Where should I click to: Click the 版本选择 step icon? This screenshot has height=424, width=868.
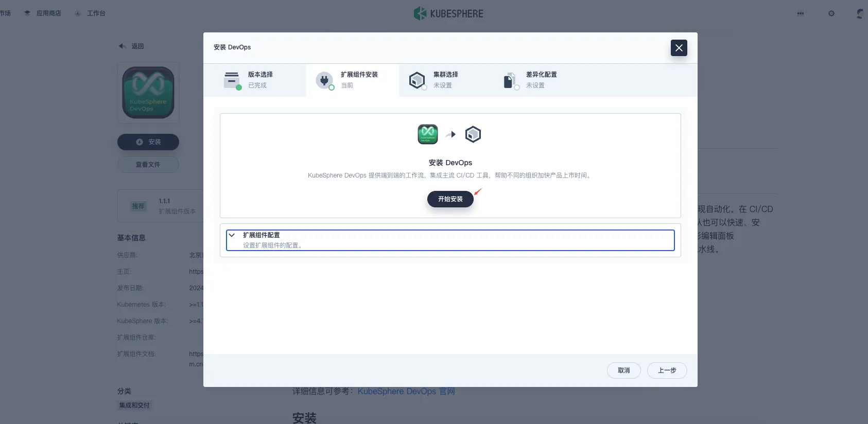tap(232, 80)
